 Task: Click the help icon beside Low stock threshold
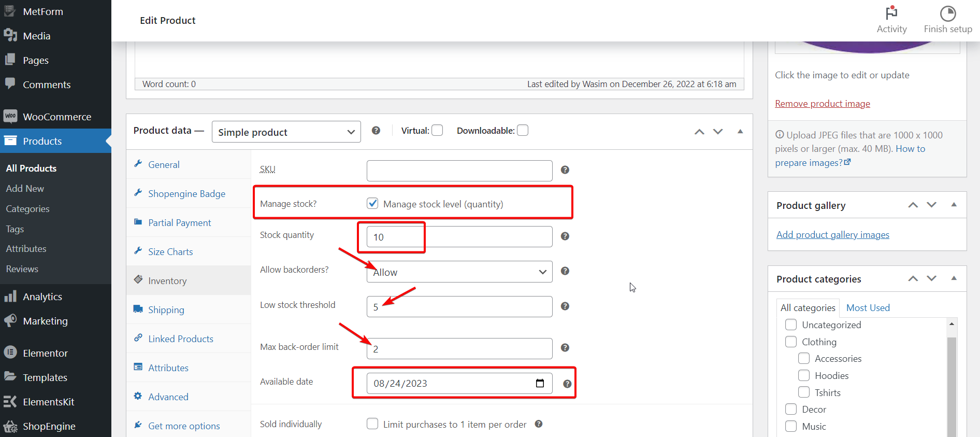565,306
